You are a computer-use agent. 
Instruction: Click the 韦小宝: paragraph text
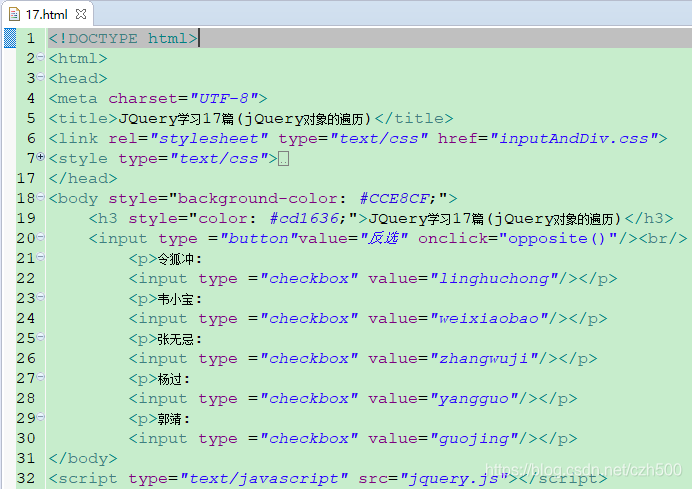pyautogui.click(x=180, y=299)
